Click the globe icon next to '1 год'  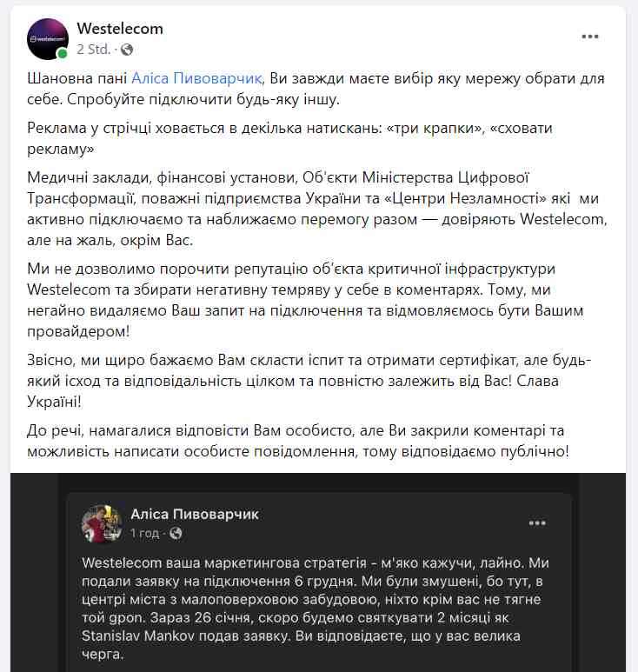pos(176,532)
